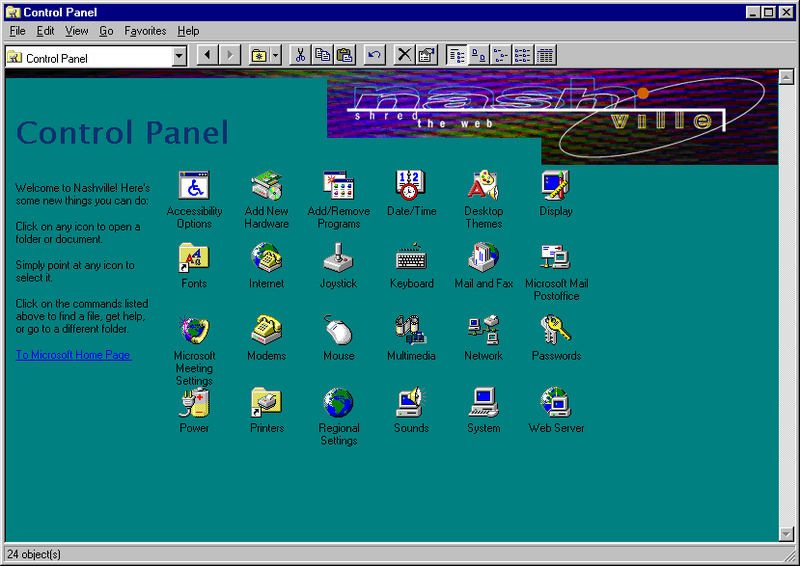Image resolution: width=800 pixels, height=566 pixels.
Task: Open the View menu
Action: [x=77, y=31]
